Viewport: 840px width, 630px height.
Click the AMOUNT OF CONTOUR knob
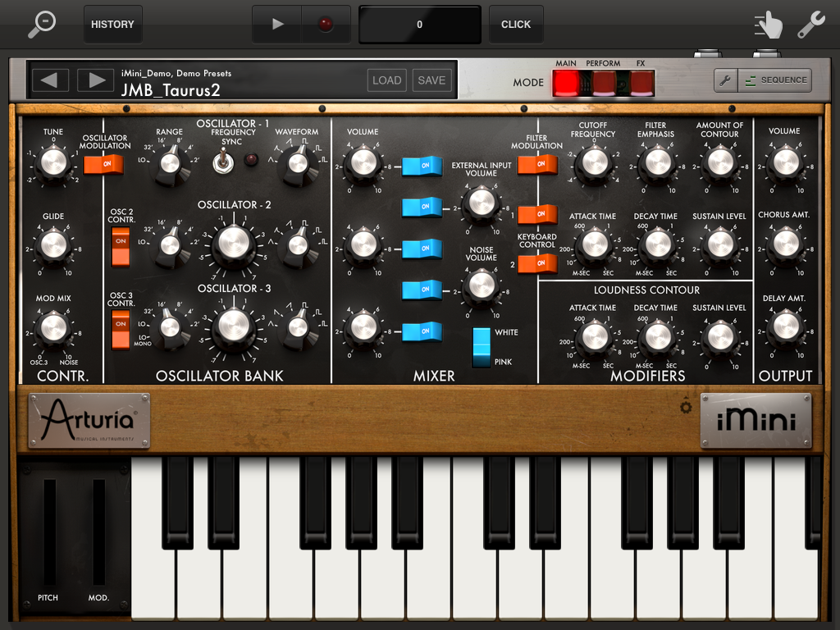click(720, 162)
